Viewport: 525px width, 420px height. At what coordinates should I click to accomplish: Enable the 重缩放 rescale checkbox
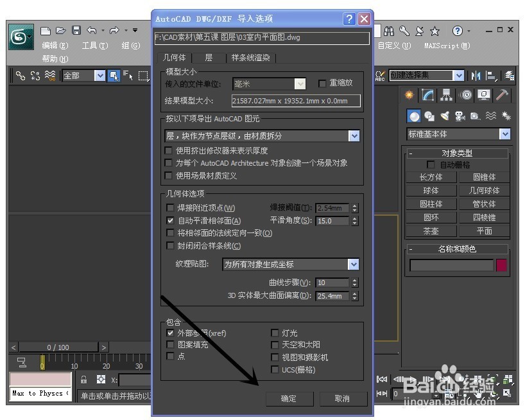(322, 83)
